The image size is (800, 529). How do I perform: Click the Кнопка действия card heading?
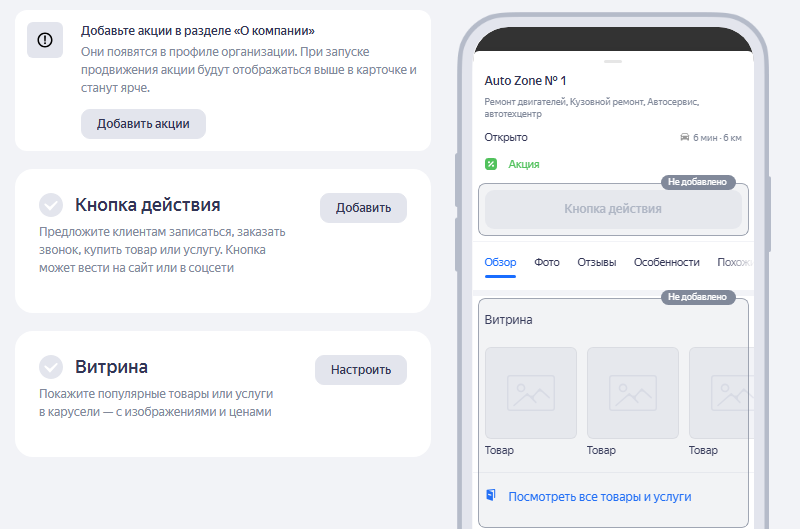click(x=147, y=205)
